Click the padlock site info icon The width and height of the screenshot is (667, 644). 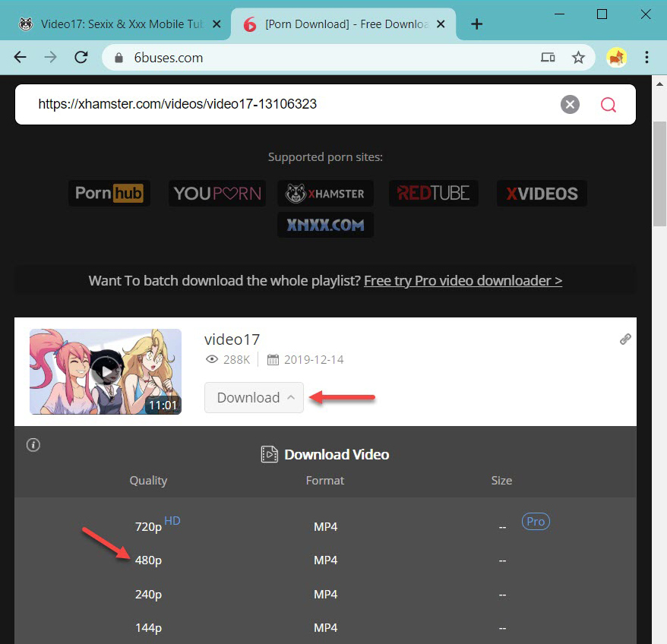click(119, 58)
